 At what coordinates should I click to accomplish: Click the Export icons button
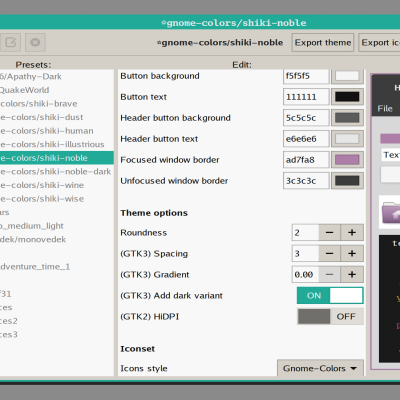pos(379,42)
